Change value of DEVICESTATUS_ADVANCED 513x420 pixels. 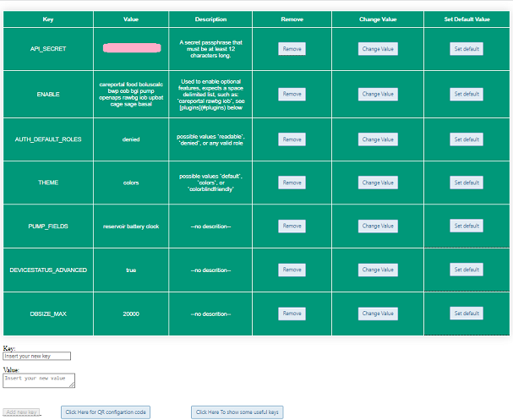[378, 270]
